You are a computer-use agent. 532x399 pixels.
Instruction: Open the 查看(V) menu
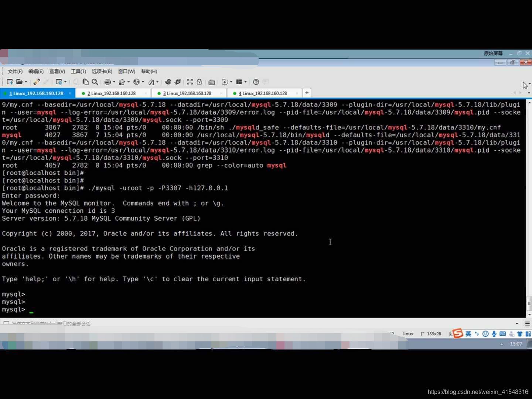[57, 71]
